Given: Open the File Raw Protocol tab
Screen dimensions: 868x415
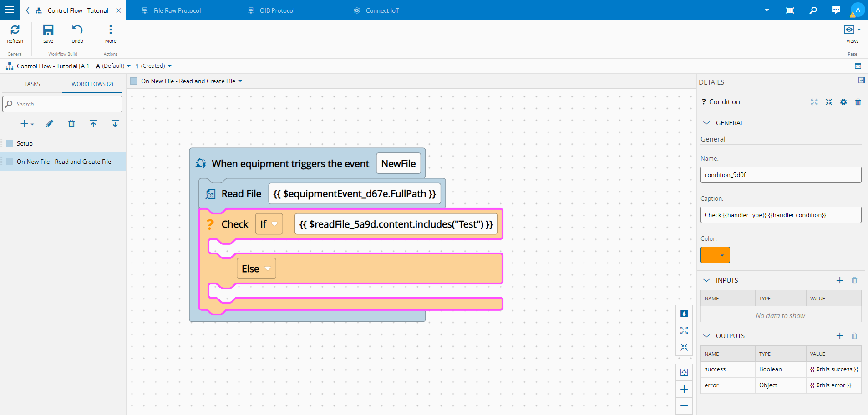Looking at the screenshot, I should coord(177,10).
